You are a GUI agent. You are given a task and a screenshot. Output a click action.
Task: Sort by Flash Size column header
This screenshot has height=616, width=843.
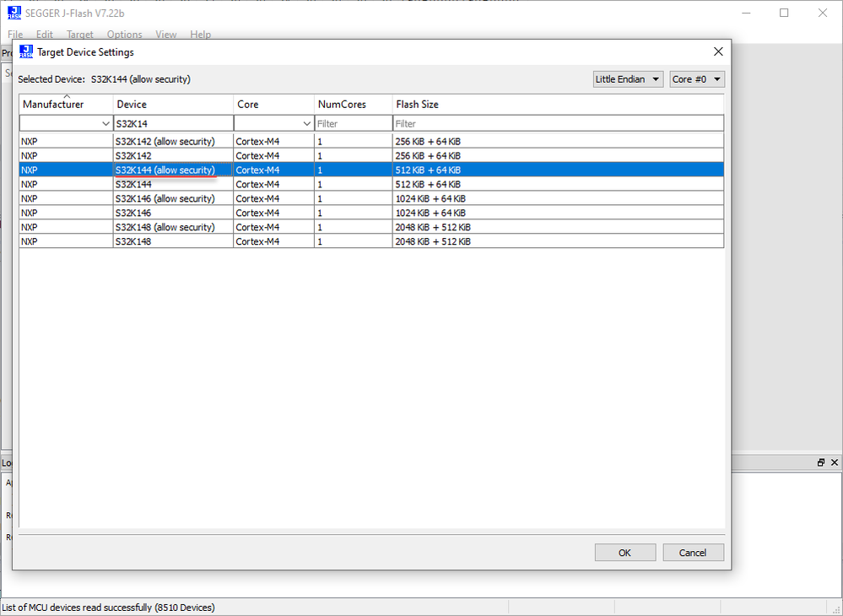point(558,105)
